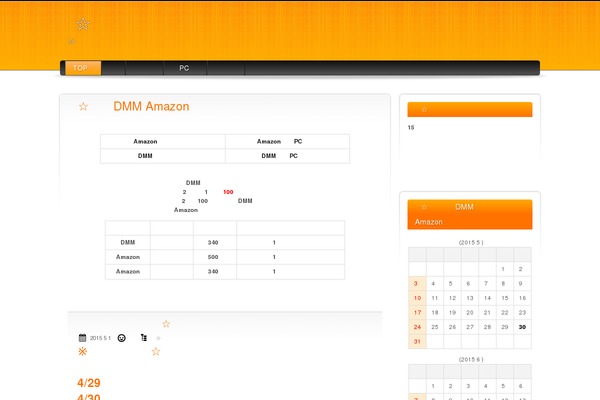
Task: Open the TOP navigation tab
Action: 83,68
